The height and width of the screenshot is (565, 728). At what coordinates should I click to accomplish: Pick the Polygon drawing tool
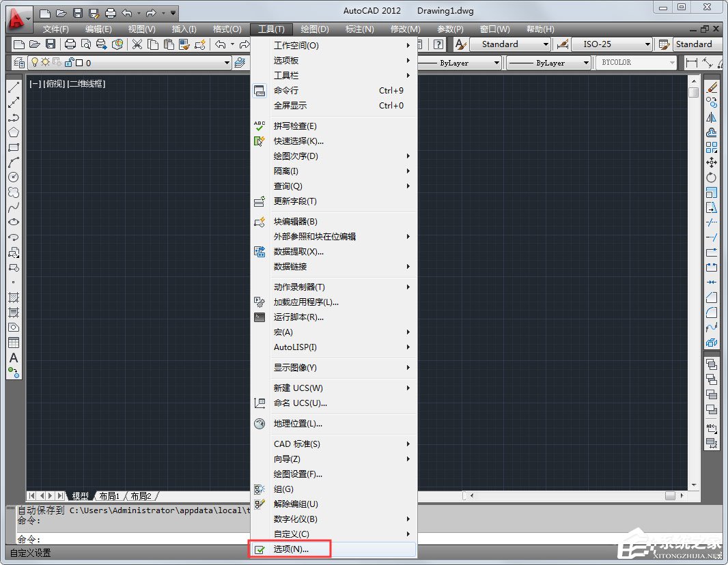click(14, 132)
